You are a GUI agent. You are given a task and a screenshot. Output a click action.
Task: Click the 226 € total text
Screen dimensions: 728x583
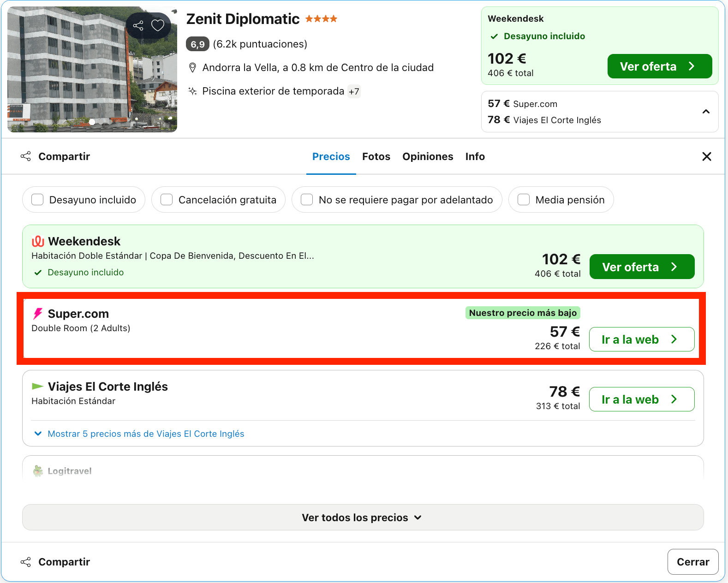click(557, 346)
